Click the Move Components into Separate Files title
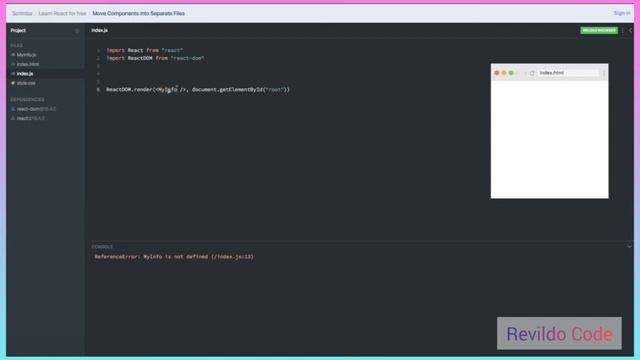This screenshot has height=360, width=640. click(138, 13)
